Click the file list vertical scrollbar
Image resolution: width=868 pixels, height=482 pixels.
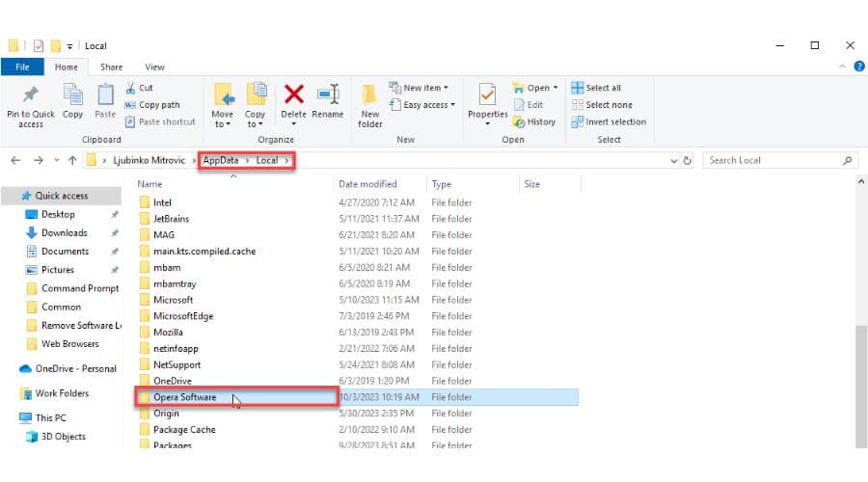click(861, 386)
